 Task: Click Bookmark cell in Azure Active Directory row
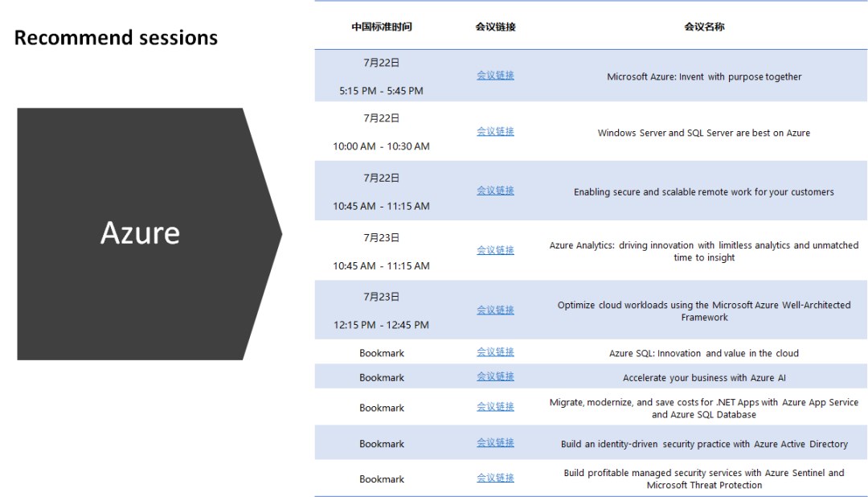tap(382, 444)
